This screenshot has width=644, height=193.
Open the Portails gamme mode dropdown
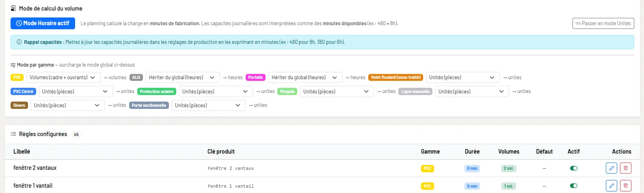point(305,77)
